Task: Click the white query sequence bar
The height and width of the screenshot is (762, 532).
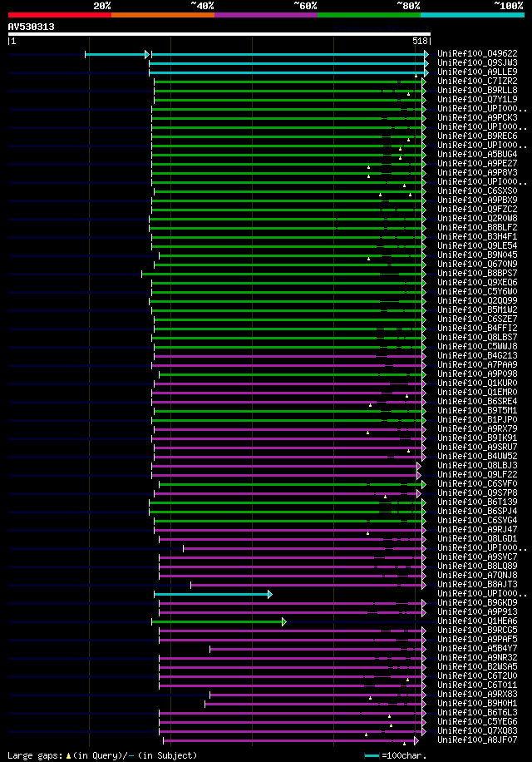Action: (x=219, y=34)
